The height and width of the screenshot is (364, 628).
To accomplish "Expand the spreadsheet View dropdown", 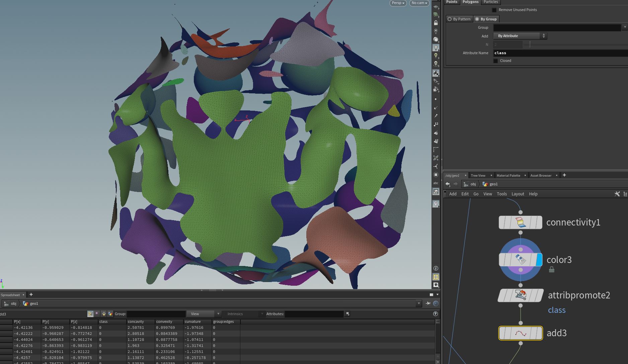I will [204, 314].
